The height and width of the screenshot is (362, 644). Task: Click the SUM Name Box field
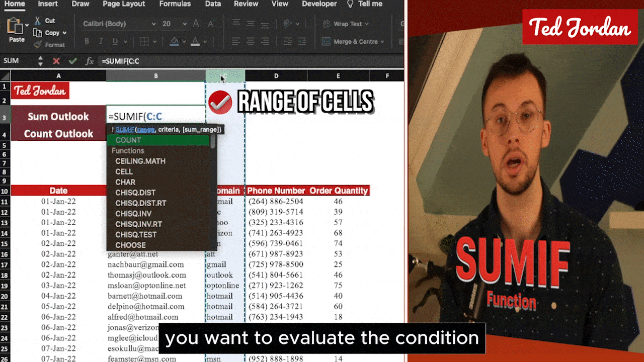pos(18,61)
